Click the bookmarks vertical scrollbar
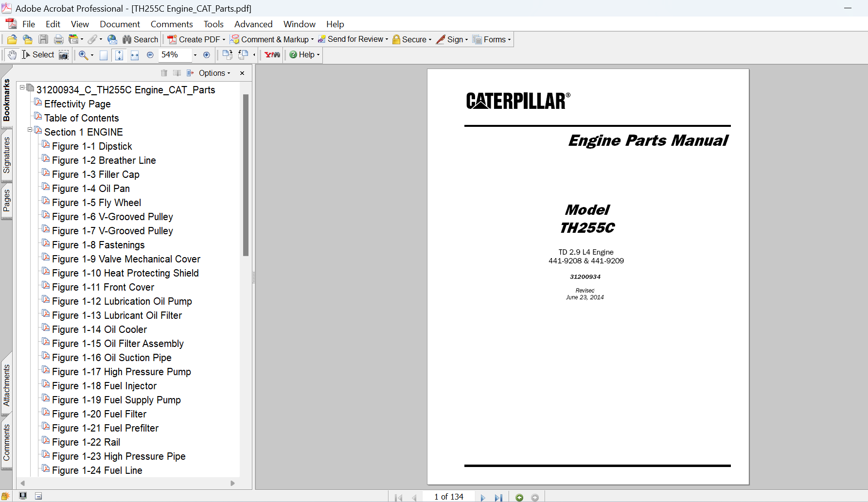 coord(246,175)
